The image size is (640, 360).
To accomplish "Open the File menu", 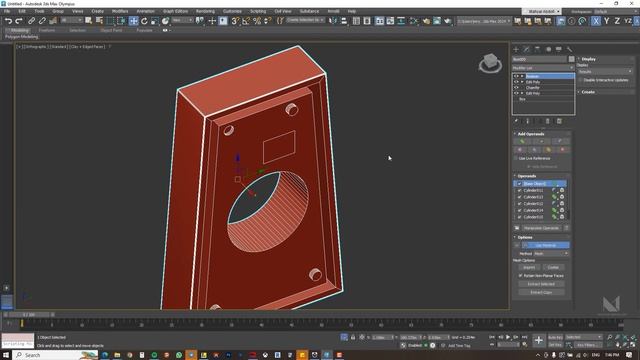I will [x=7, y=11].
